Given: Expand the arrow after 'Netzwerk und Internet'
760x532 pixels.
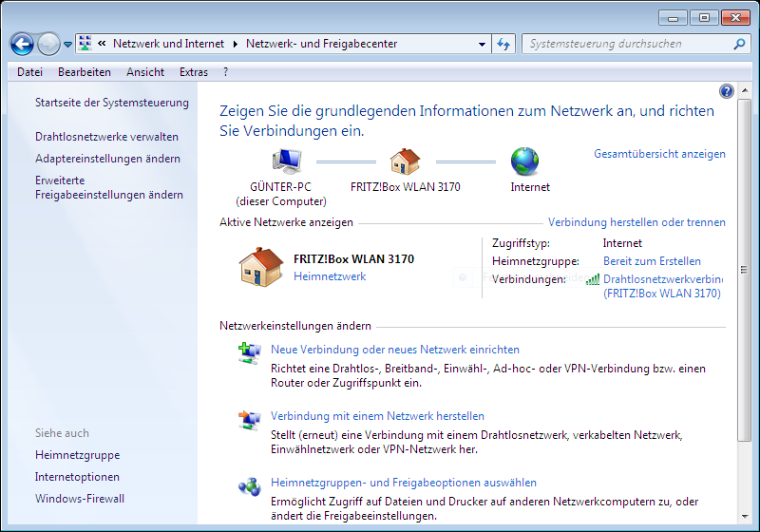Looking at the screenshot, I should [x=235, y=44].
